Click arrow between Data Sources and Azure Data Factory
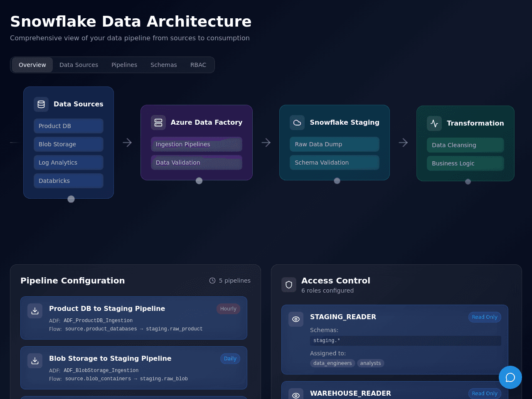Viewport: 532px width, 399px height. [x=127, y=143]
